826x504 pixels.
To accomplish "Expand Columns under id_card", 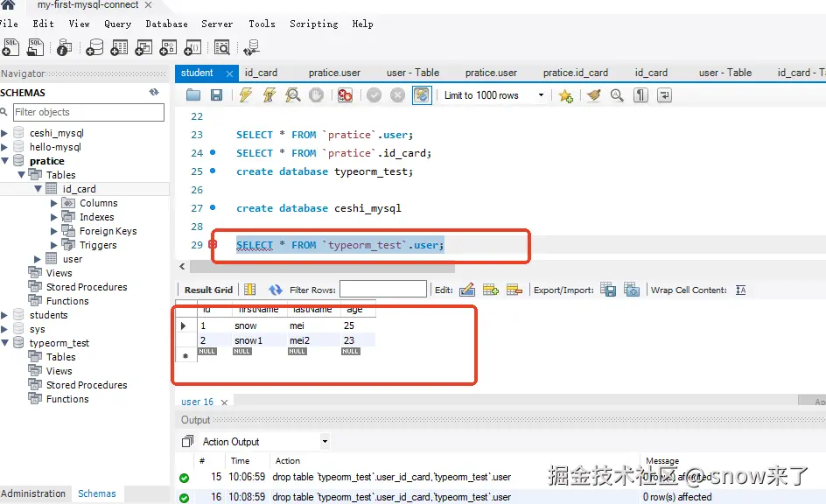I will [x=53, y=203].
